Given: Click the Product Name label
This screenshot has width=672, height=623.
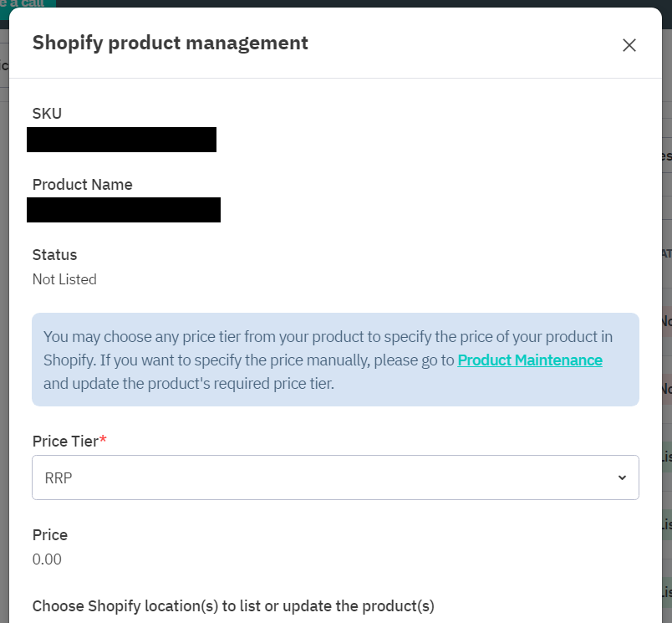Looking at the screenshot, I should point(82,185).
